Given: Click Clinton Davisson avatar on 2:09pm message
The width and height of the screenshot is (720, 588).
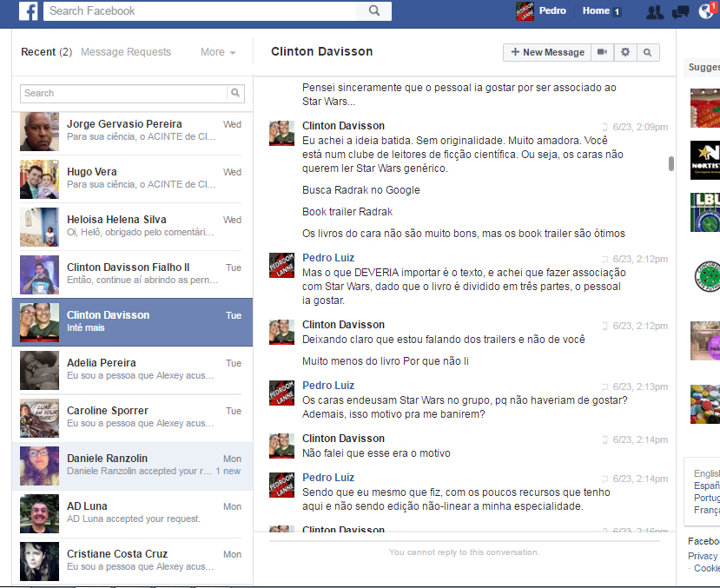Looking at the screenshot, I should (x=281, y=133).
